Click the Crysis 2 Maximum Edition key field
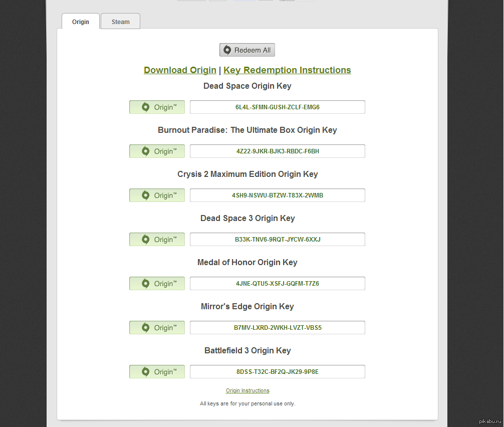The width and height of the screenshot is (504, 427). click(277, 195)
